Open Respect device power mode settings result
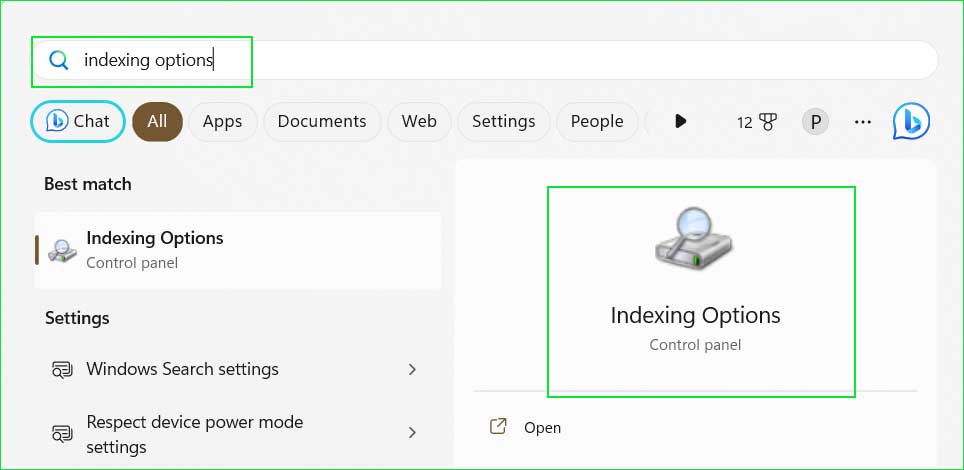964x470 pixels. point(238,434)
